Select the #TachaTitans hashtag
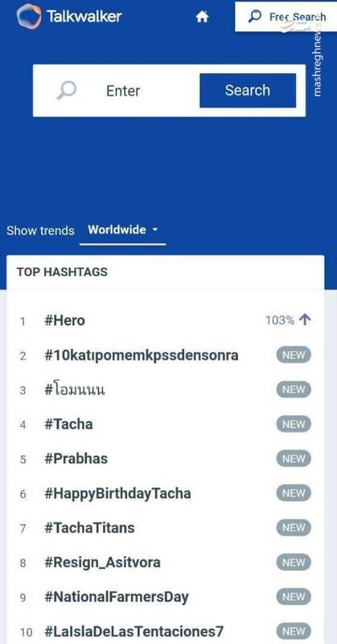This screenshot has width=337, height=644. tap(89, 527)
